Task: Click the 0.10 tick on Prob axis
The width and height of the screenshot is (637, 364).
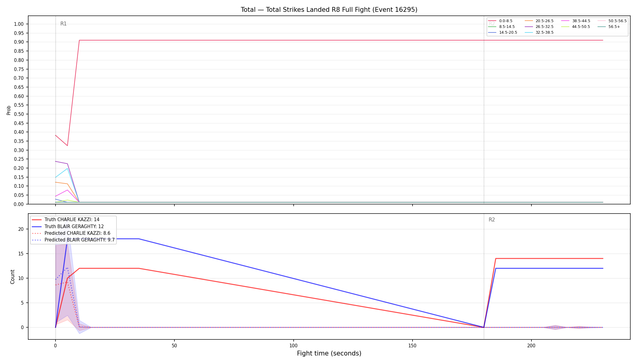Action: tap(19, 186)
